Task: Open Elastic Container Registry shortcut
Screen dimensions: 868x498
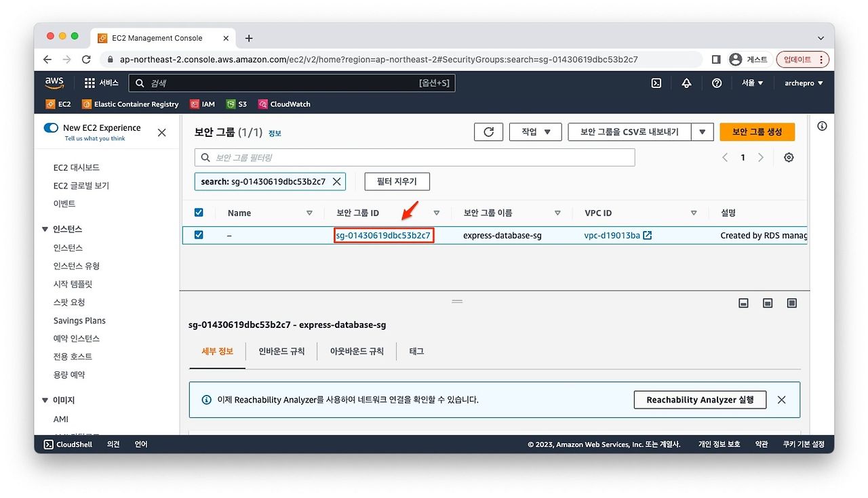Action: pos(130,104)
